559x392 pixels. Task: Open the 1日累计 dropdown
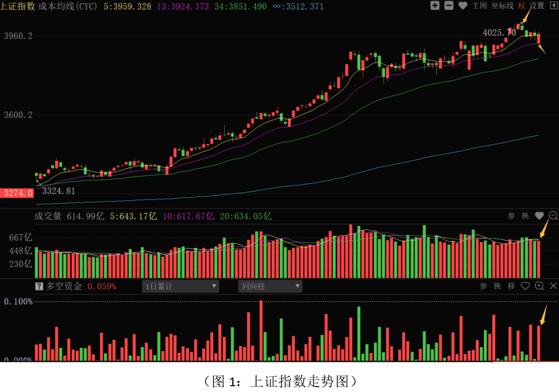point(180,287)
